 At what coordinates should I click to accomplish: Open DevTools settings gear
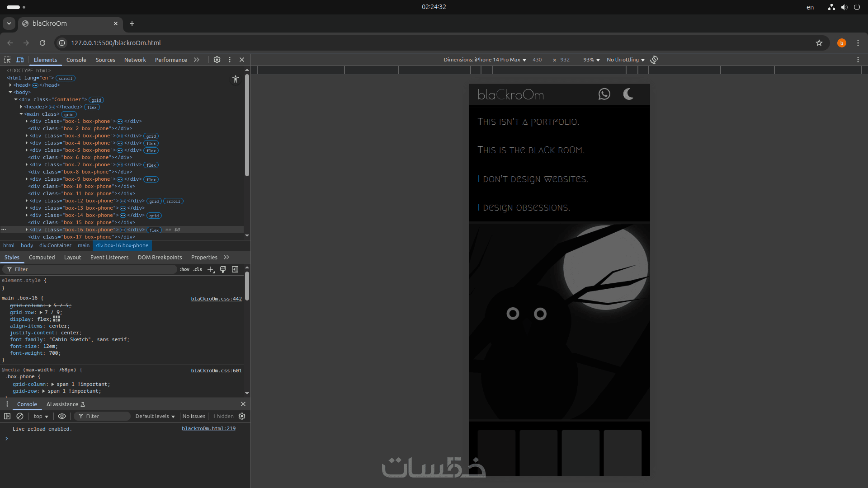[217, 60]
